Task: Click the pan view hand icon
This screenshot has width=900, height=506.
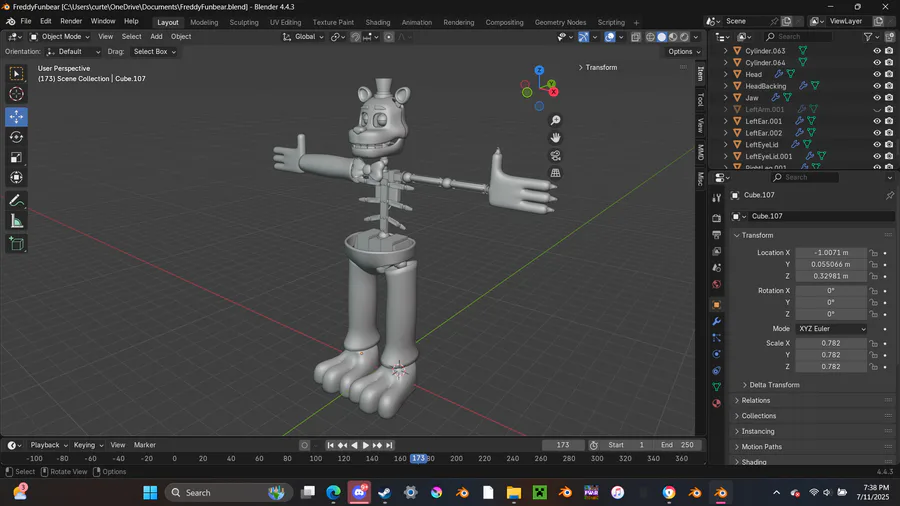Action: click(x=555, y=138)
